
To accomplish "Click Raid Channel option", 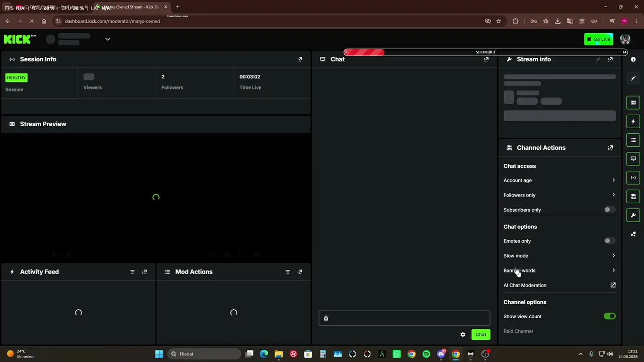I will pos(518,331).
